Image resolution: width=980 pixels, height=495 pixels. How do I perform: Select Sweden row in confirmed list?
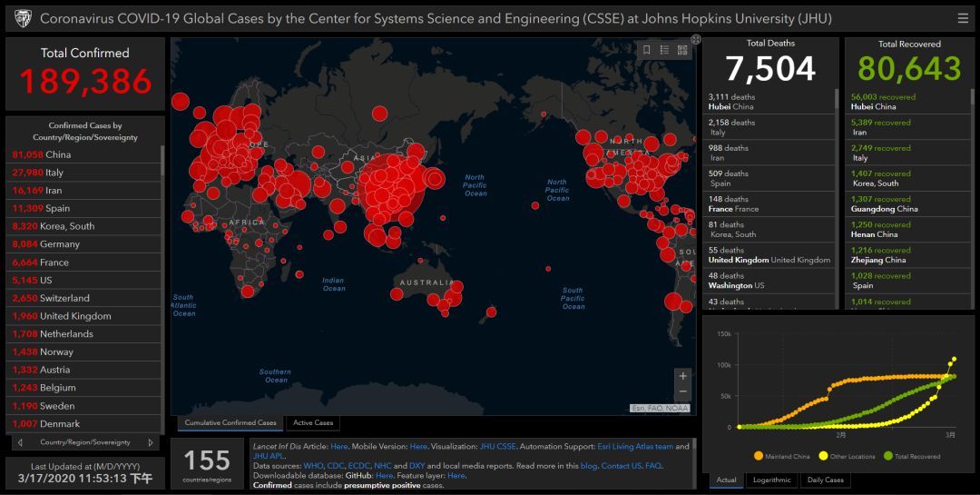tap(85, 406)
